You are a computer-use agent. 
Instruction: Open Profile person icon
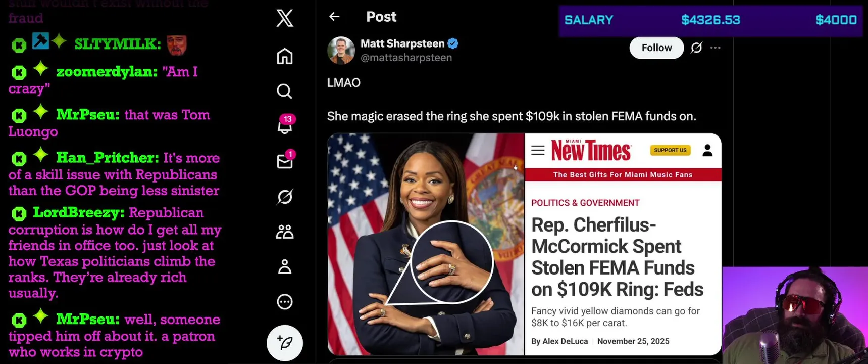pos(285,266)
